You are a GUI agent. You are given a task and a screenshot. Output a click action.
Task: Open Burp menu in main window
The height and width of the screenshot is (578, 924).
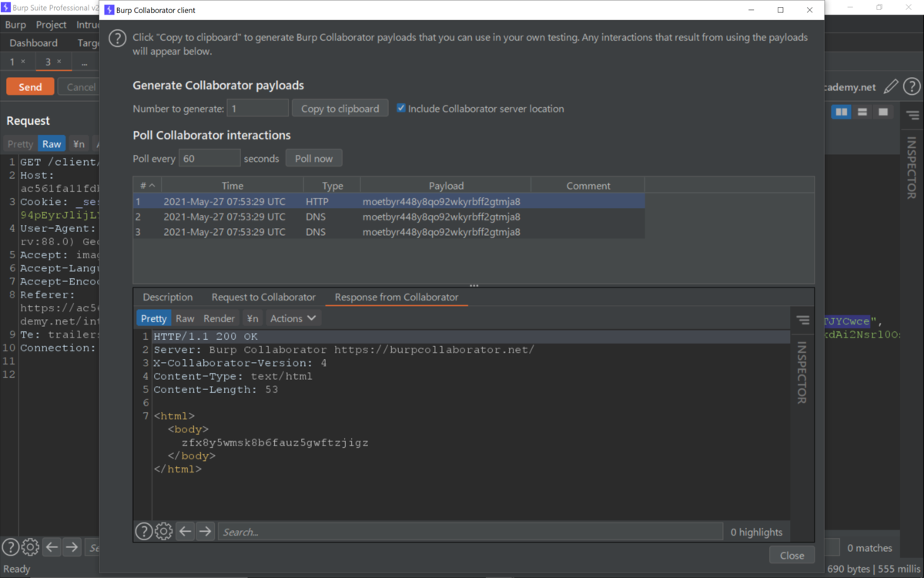[15, 25]
